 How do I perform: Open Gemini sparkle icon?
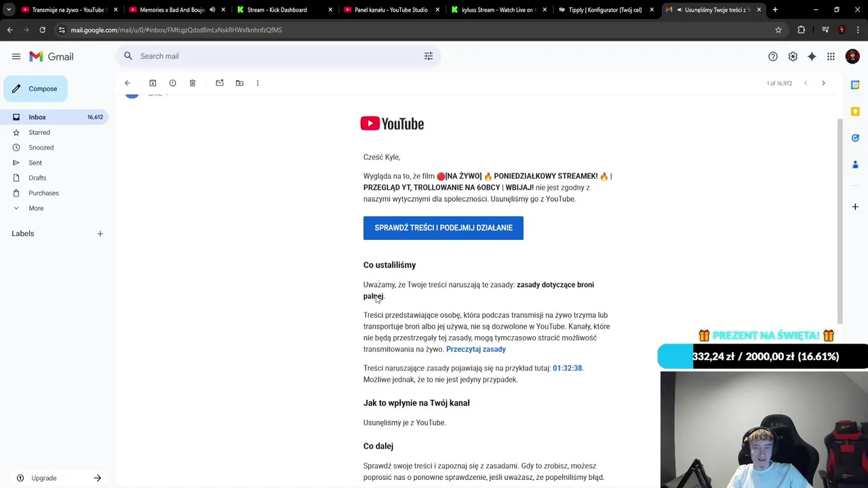[x=812, y=56]
